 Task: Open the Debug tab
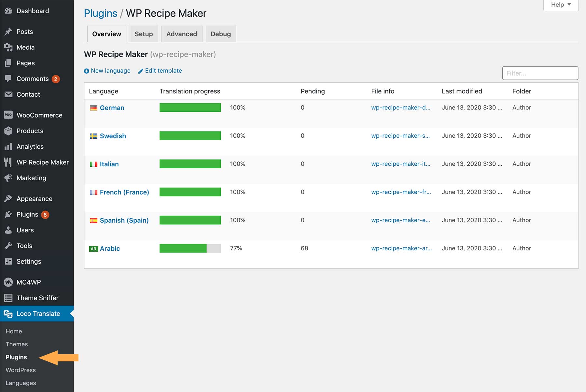pyautogui.click(x=220, y=34)
